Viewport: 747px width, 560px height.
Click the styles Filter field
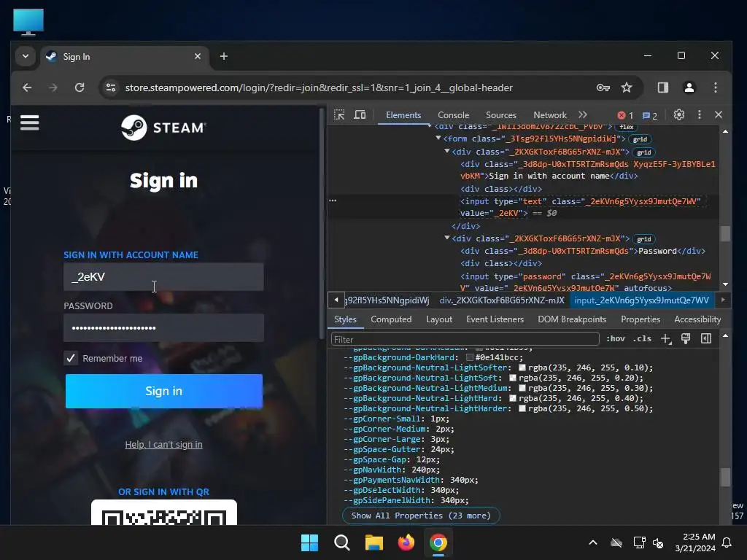(465, 339)
